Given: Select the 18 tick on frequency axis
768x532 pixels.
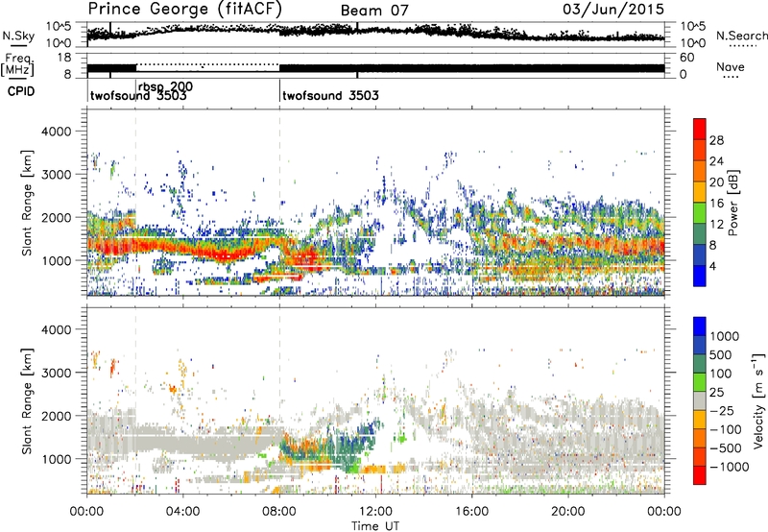Looking at the screenshot, I should pyautogui.click(x=63, y=58).
